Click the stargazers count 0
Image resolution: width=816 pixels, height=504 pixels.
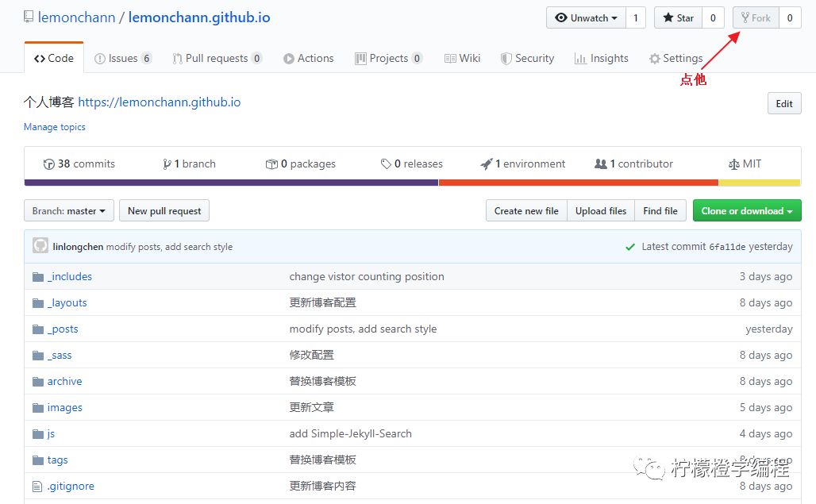coord(713,17)
